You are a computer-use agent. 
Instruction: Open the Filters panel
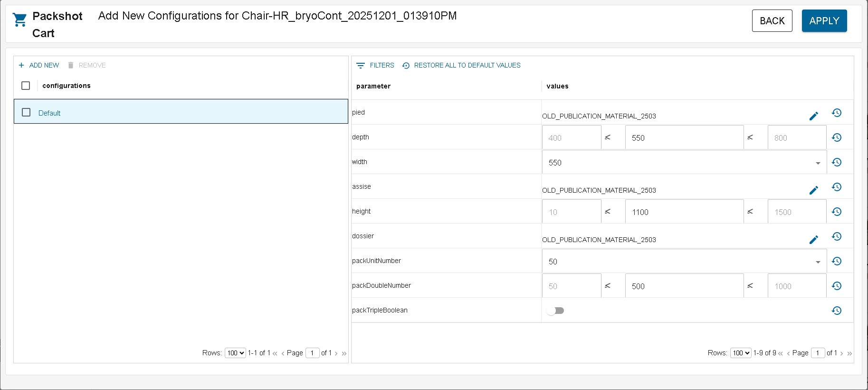(x=375, y=65)
